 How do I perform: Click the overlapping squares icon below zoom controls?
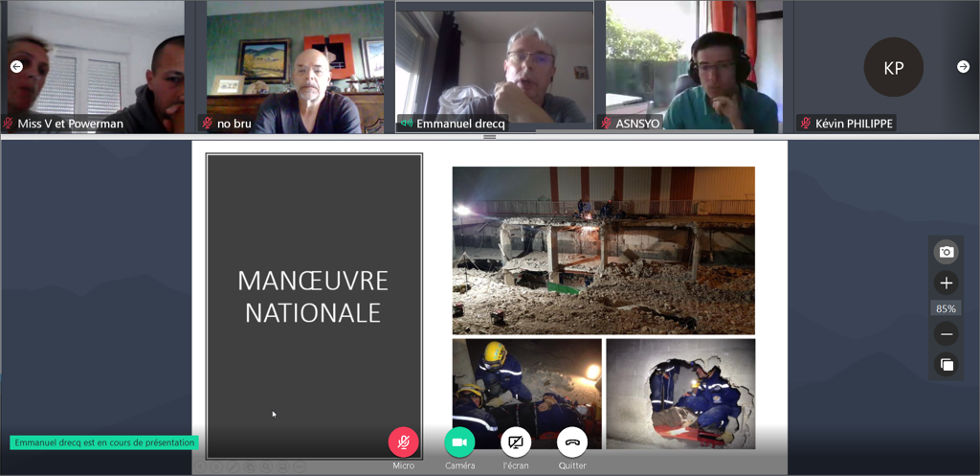click(947, 365)
